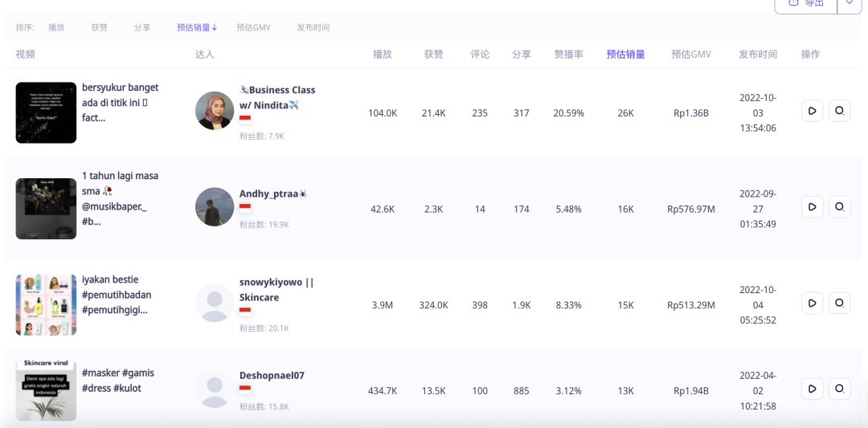868x428 pixels.
Task: Click search icon in Andhy_ptraa row
Action: (x=839, y=207)
